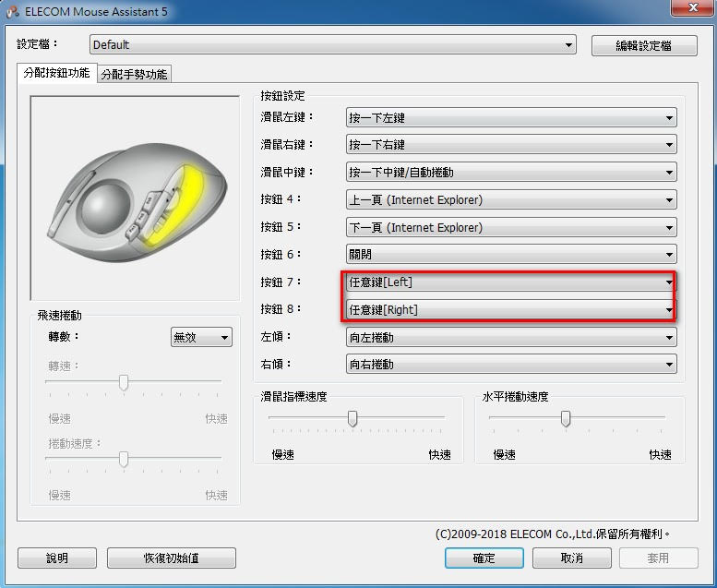
Task: Click the 說明 help button
Action: coord(57,558)
